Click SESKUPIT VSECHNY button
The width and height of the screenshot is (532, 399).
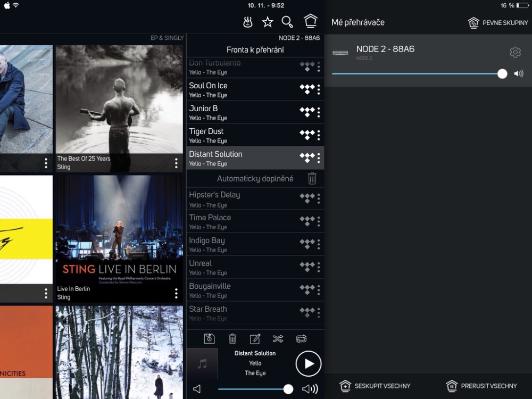375,386
